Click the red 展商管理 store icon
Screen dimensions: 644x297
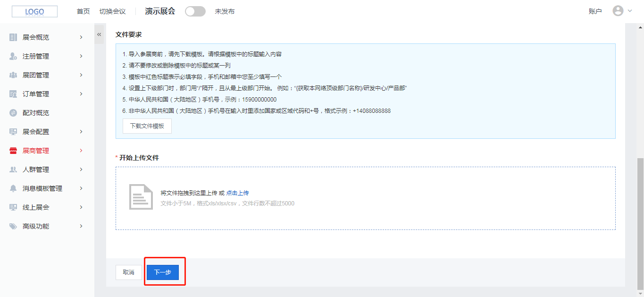click(13, 151)
